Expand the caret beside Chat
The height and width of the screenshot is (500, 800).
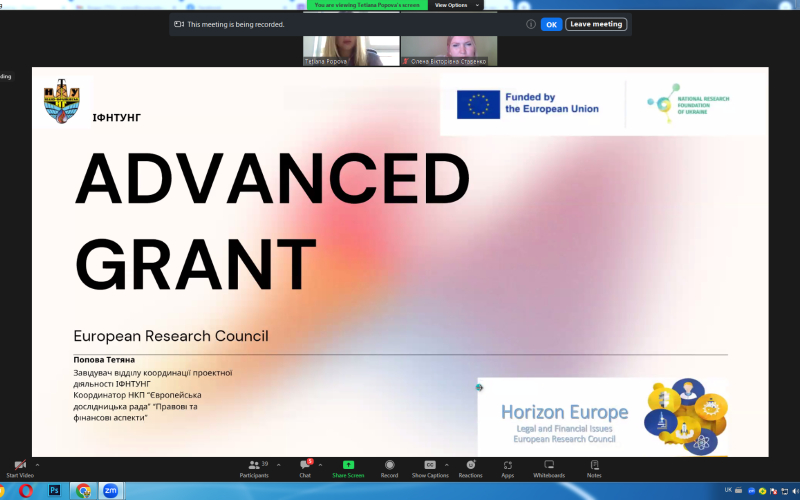tap(320, 465)
